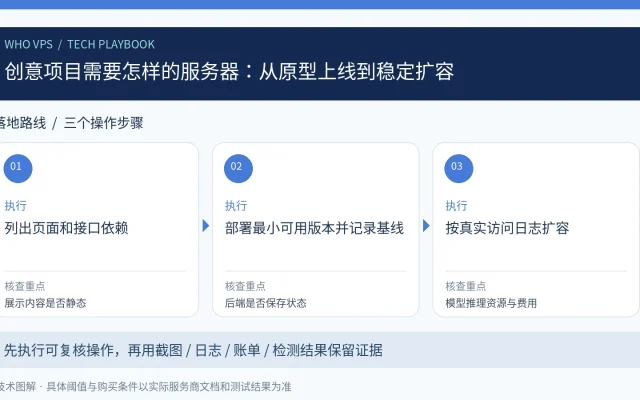
Task: Click the 02 step number circle
Action: coord(238,168)
